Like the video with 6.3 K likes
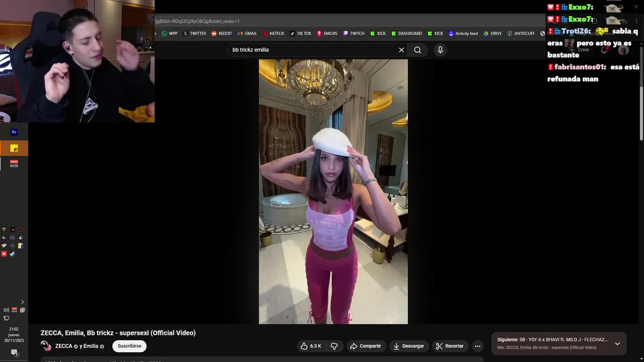 tap(310, 346)
